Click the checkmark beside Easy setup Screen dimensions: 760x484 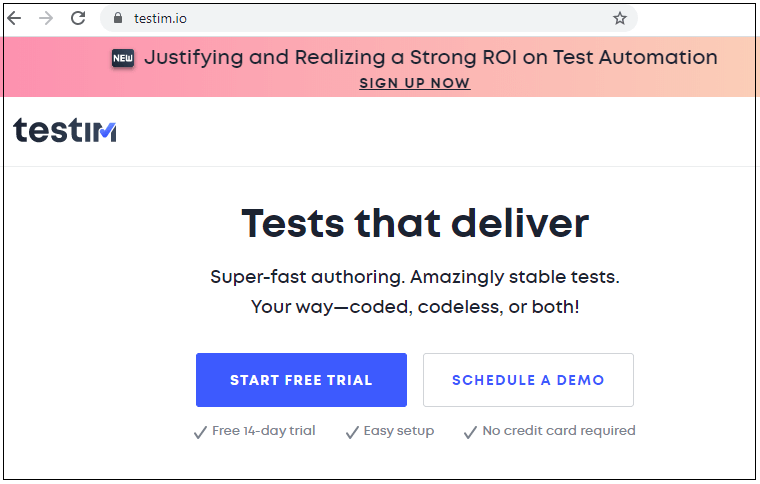click(352, 432)
